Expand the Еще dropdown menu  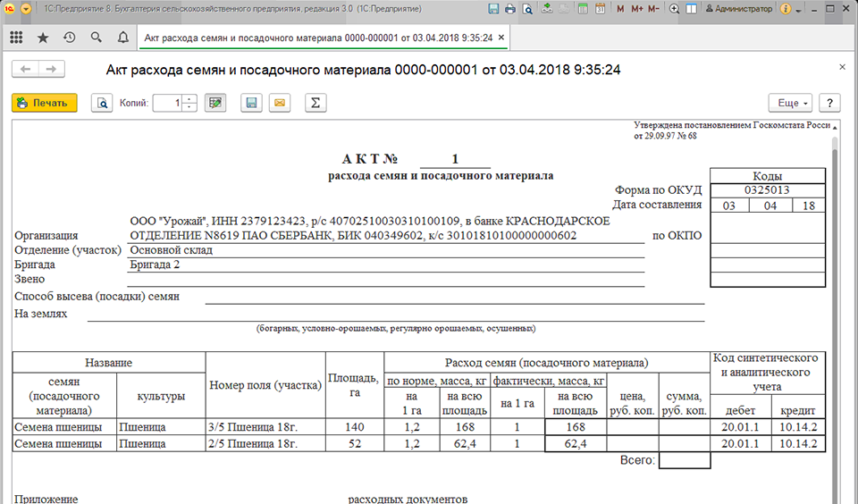[x=791, y=103]
